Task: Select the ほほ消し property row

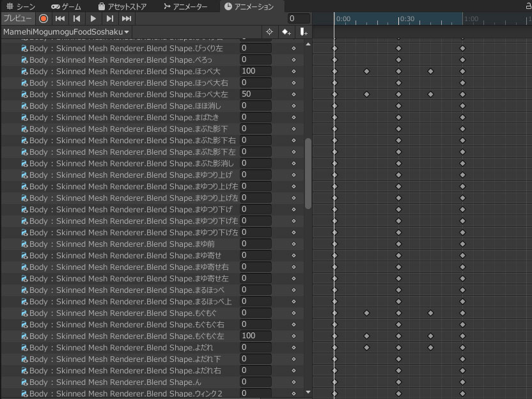Action: [152, 106]
